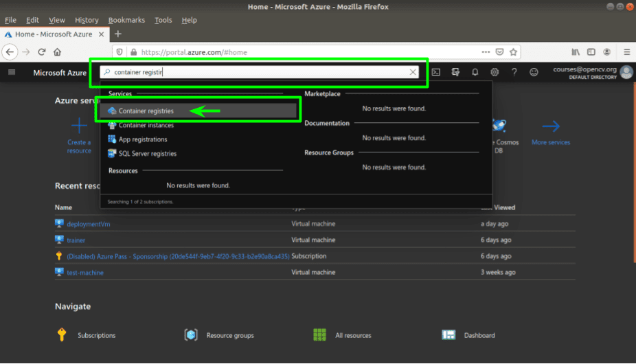Viewport: 636px width, 364px height.
Task: Open the Edit menu
Action: (32, 20)
